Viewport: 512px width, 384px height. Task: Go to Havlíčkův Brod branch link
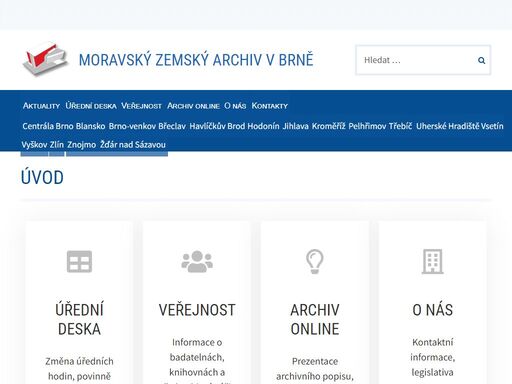pyautogui.click(x=217, y=126)
